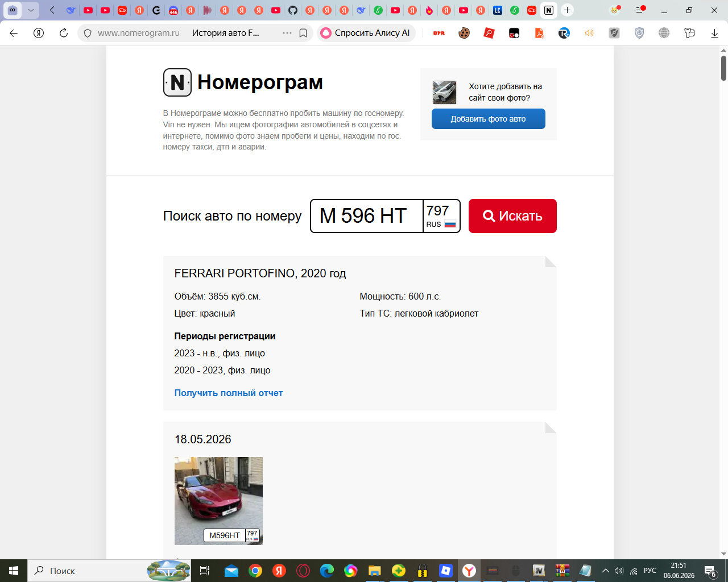Click the red Искать search button

click(x=512, y=216)
